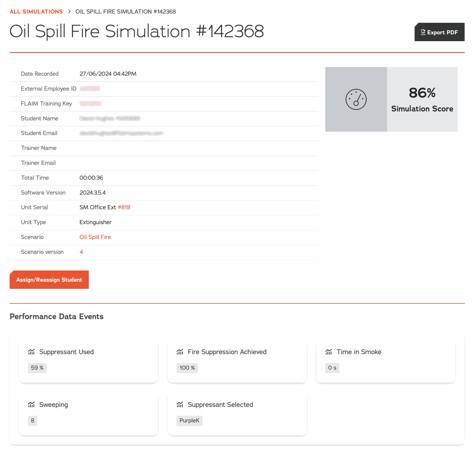The height and width of the screenshot is (450, 476).
Task: Click the Sweeping value 8 badge
Action: click(32, 420)
